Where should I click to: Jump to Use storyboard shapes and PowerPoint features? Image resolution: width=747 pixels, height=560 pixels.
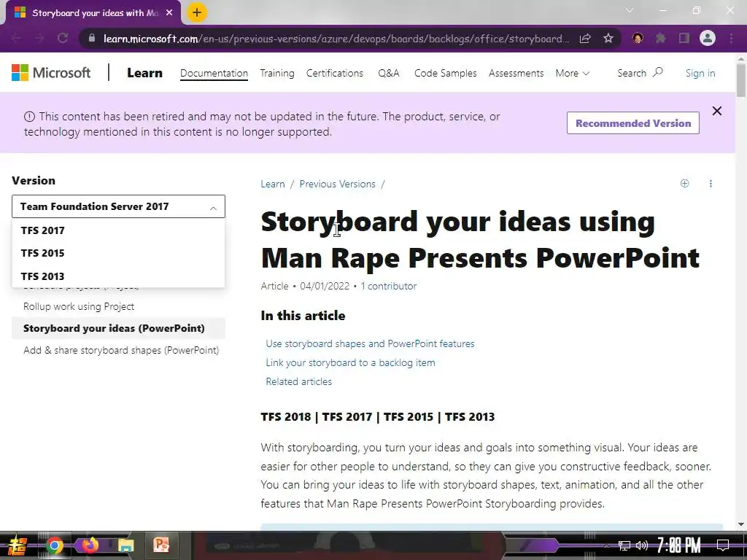(370, 344)
